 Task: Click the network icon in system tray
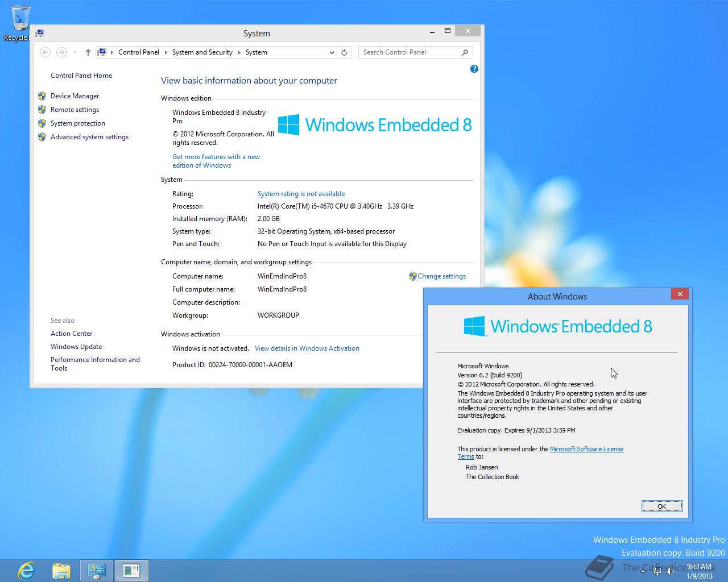coord(657,571)
